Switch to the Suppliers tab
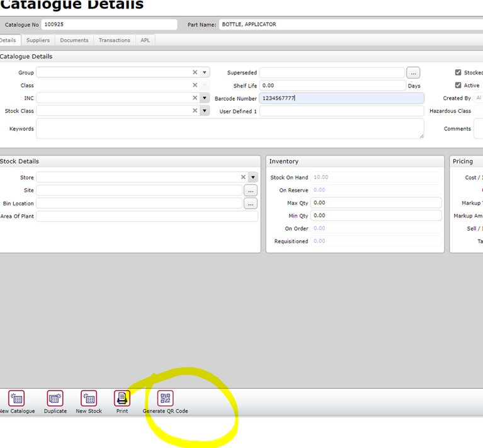The width and height of the screenshot is (483, 448). tap(38, 40)
